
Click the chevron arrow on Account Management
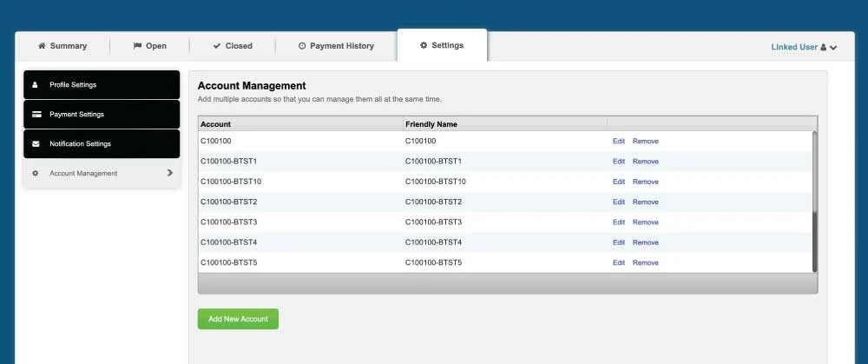[x=170, y=173]
